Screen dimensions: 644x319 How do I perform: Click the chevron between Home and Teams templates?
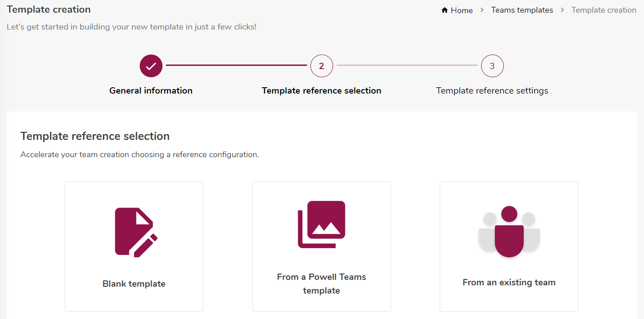481,10
